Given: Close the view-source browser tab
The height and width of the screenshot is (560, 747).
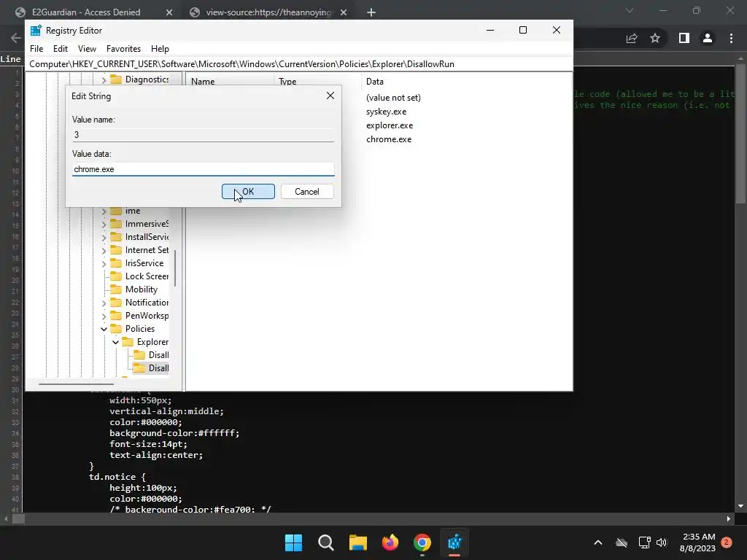Looking at the screenshot, I should click(344, 12).
